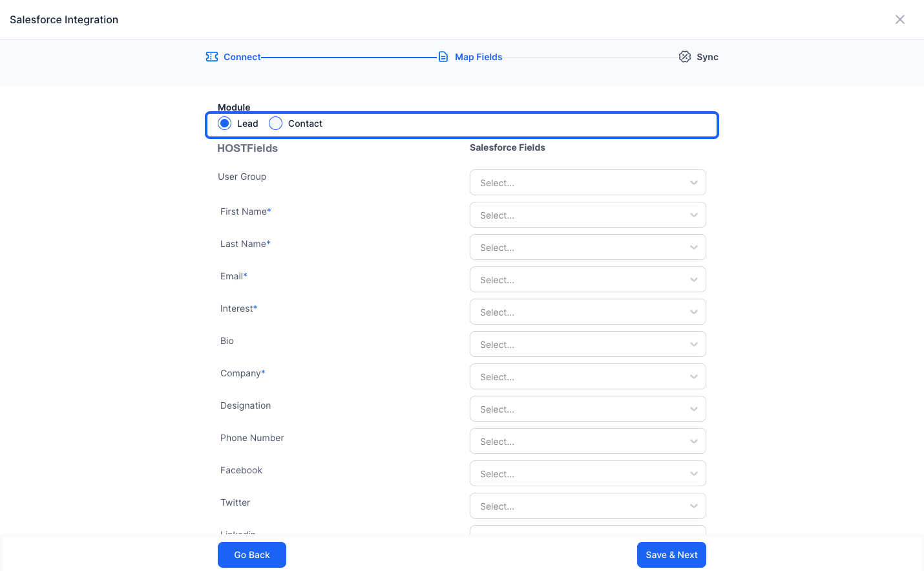Click the Map Fields document icon
Image resolution: width=924 pixels, height=571 pixels.
(443, 57)
